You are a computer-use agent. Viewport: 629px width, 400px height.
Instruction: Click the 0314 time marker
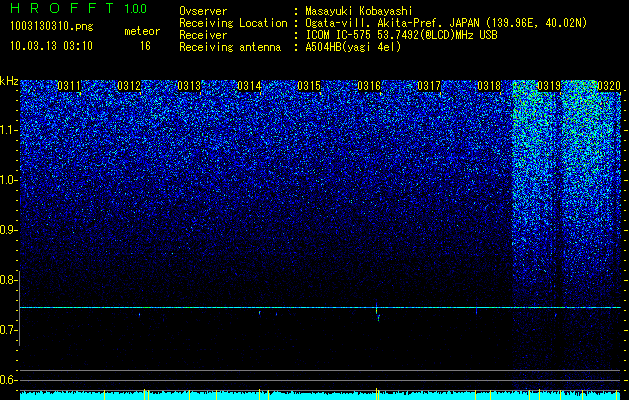[249, 86]
